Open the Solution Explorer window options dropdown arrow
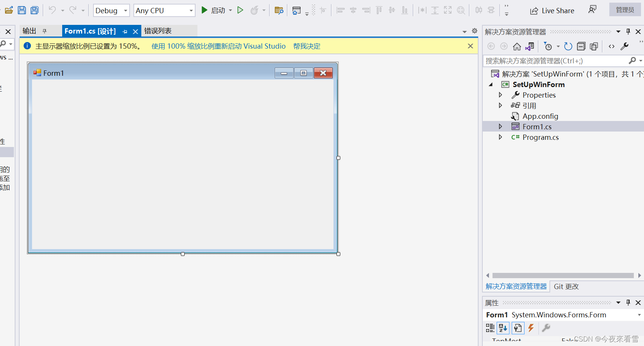644x346 pixels. [618, 32]
